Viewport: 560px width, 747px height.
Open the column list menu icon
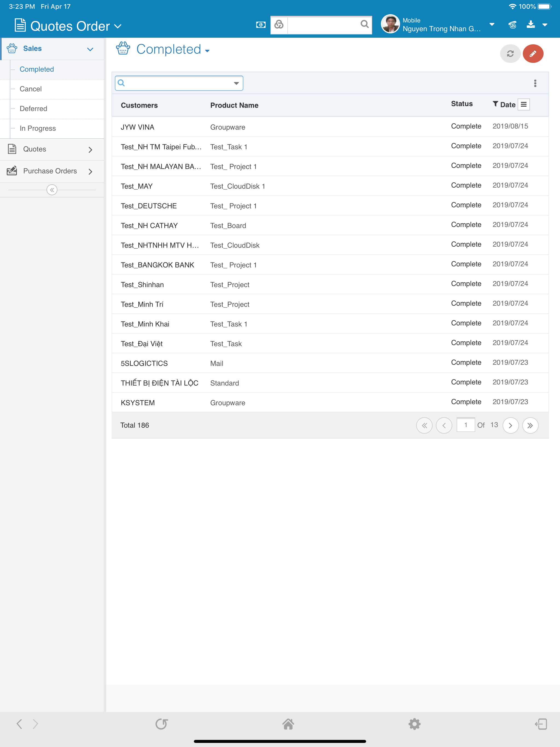[x=524, y=105]
